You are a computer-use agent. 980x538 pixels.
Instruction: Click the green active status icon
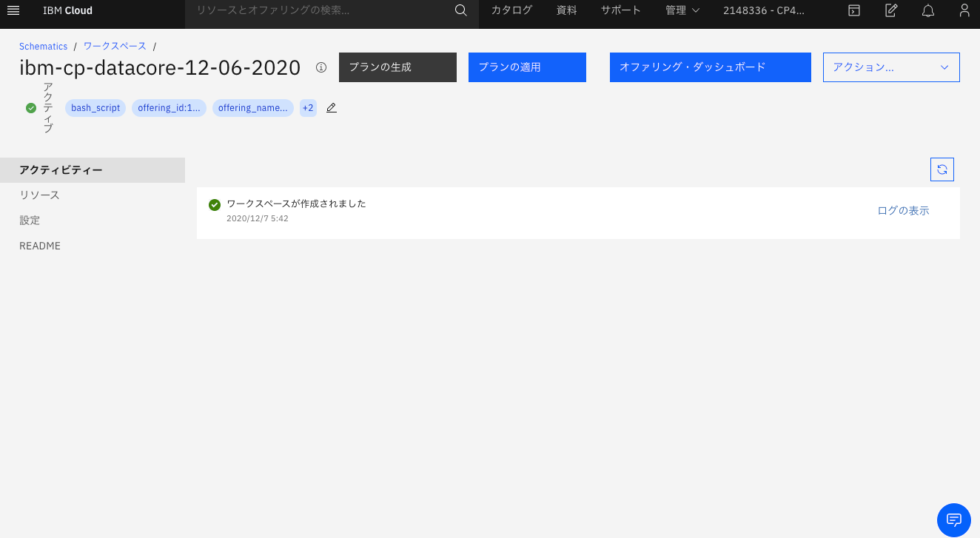click(x=31, y=108)
